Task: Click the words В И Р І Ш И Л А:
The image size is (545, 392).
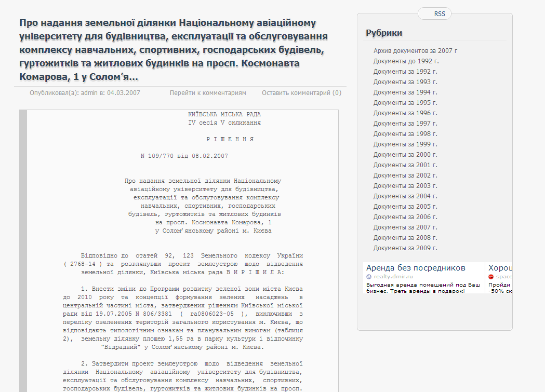Action: pos(255,272)
